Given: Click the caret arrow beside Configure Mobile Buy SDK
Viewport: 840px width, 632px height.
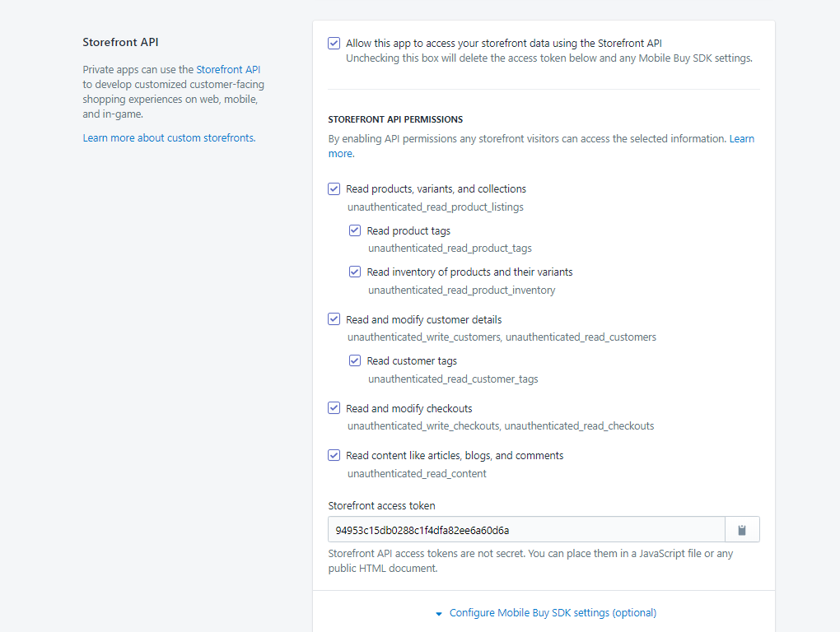Looking at the screenshot, I should [440, 614].
